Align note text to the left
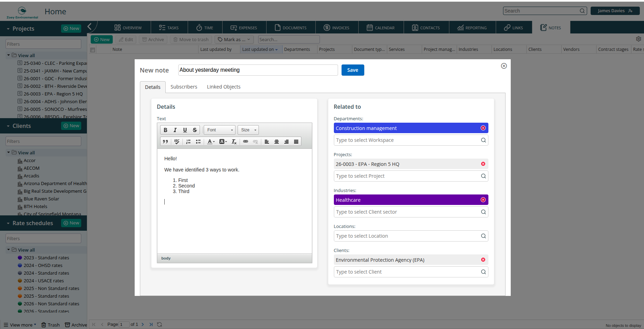Screen dimensions: 644x329 coord(267,141)
